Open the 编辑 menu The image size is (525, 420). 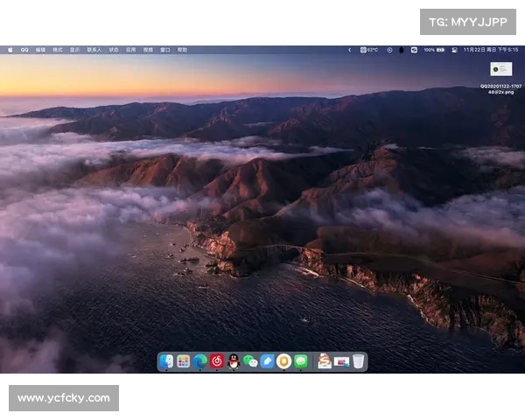pyautogui.click(x=40, y=50)
